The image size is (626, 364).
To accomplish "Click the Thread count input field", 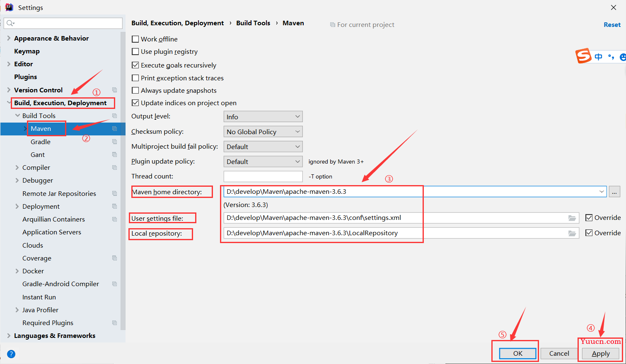I will [x=263, y=176].
